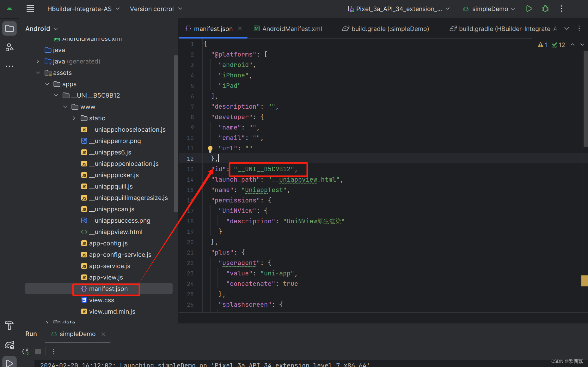Show hidden editor tabs dropdown
Viewport: 588px width, 367px height.
coord(567,29)
